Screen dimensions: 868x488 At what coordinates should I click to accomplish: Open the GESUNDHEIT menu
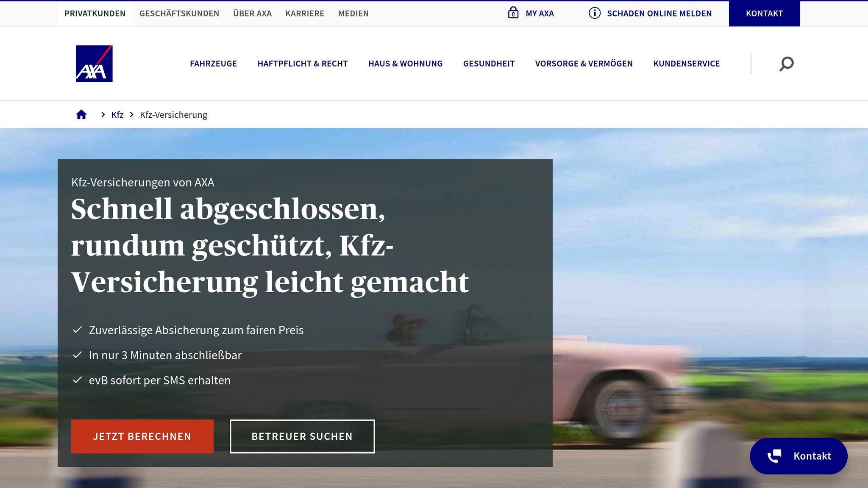[x=489, y=64]
